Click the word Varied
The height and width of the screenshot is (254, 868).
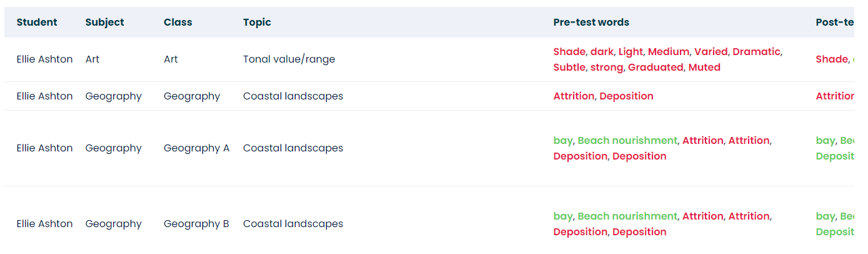coord(711,52)
